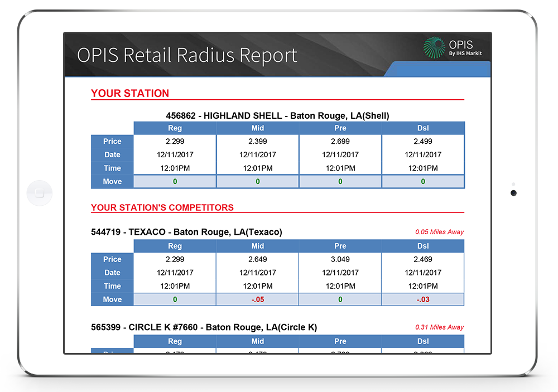The width and height of the screenshot is (558, 392).
Task: Click the OPIS Retail Radius Report title
Action: (187, 55)
